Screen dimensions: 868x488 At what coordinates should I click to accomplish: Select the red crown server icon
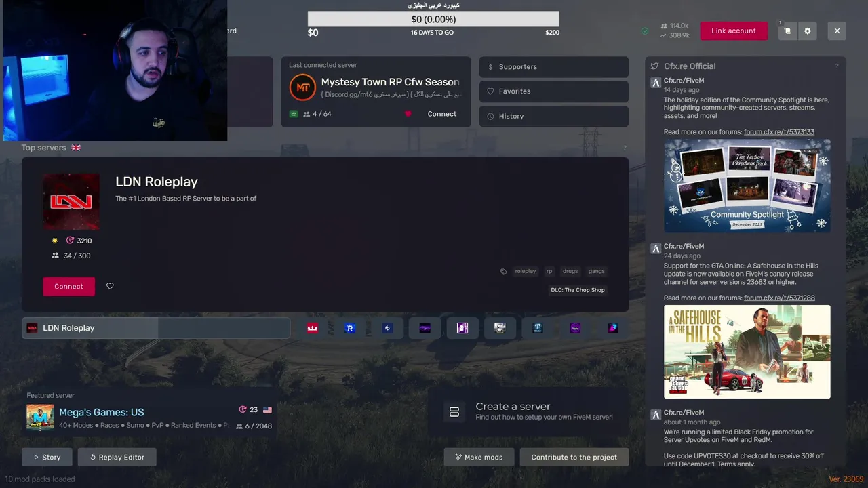(x=313, y=328)
